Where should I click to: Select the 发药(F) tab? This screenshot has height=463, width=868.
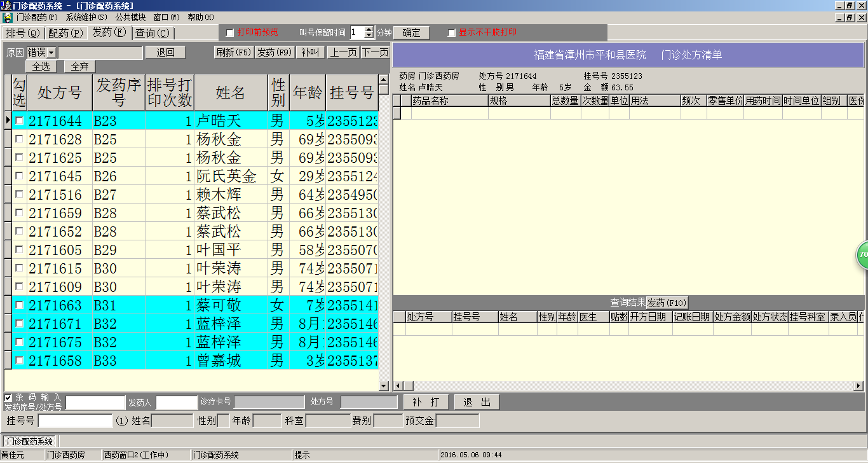pyautogui.click(x=109, y=32)
